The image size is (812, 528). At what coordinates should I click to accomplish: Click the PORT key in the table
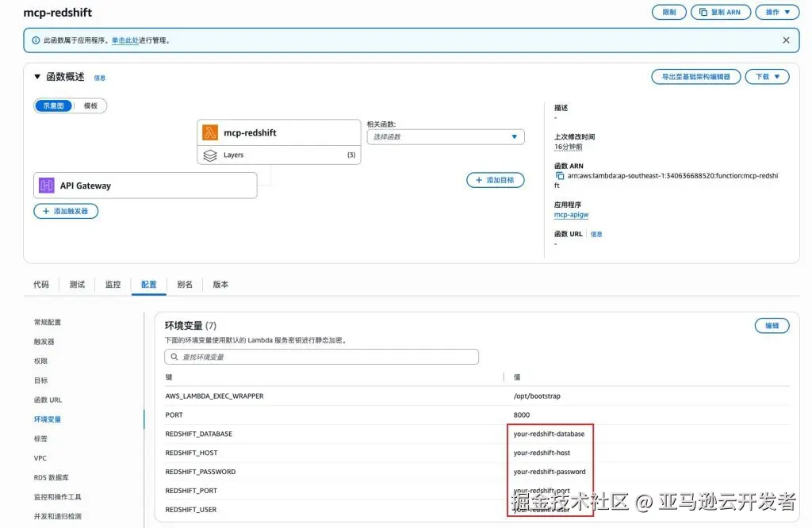point(174,415)
